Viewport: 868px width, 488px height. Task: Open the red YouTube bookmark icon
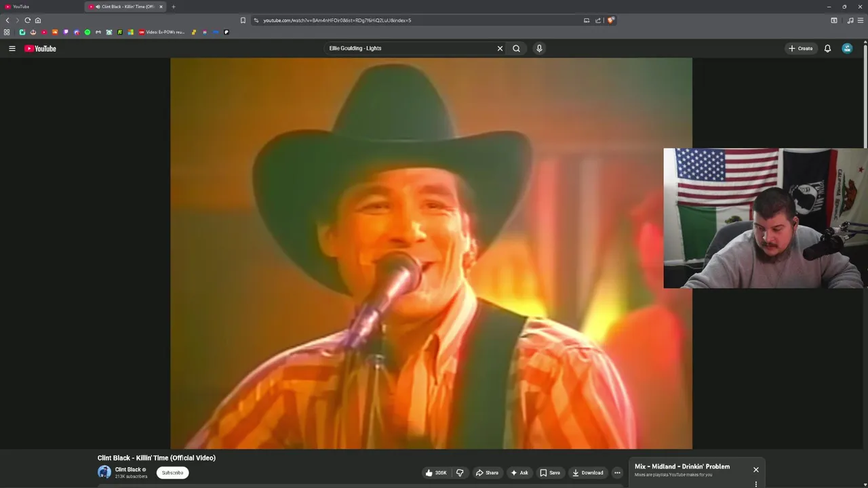coord(44,32)
